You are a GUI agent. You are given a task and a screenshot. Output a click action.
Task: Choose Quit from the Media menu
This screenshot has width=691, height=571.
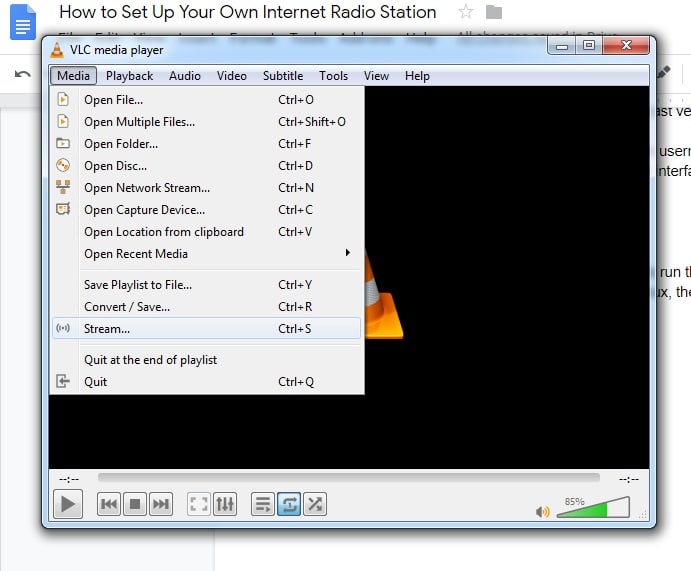pos(206,382)
